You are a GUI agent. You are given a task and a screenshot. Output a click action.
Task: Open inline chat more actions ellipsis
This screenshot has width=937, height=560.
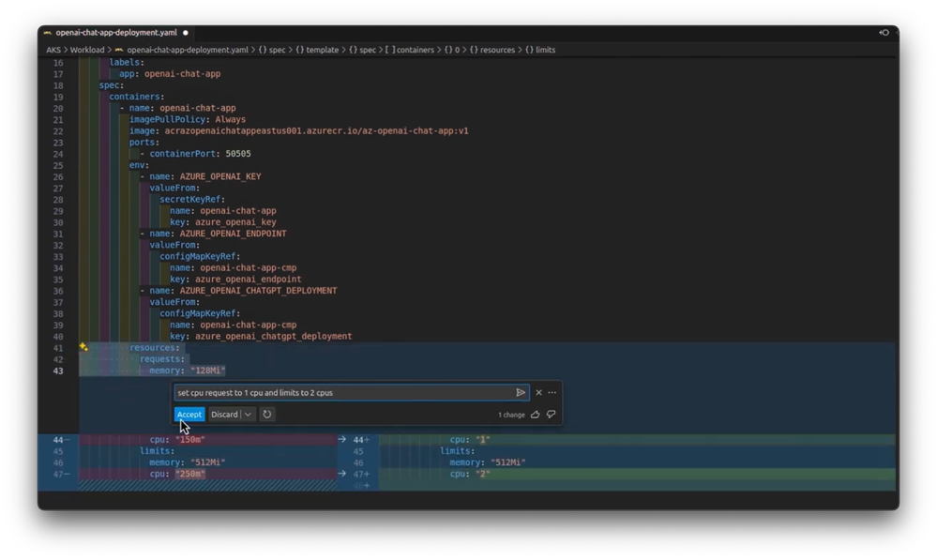(552, 393)
